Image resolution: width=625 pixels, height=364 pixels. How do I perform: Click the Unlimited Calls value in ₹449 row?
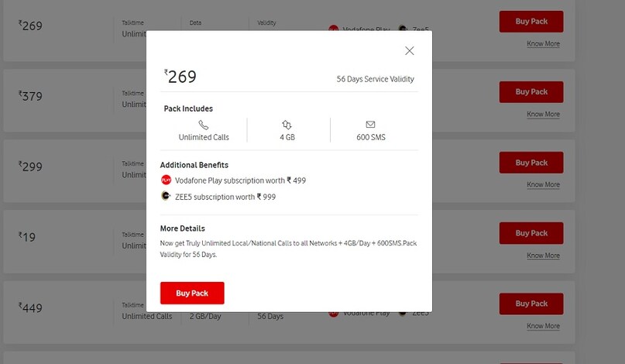click(x=147, y=316)
